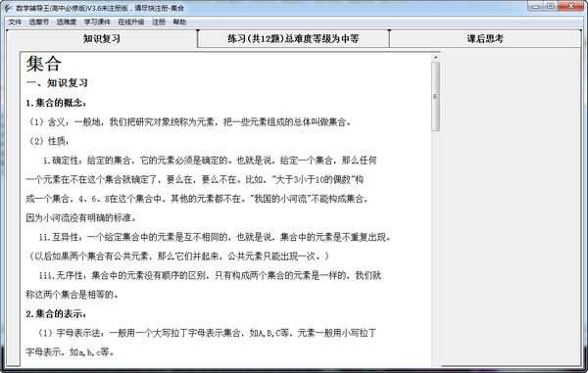588x373 pixels.
Task: Click the vertical scrollbar thumb
Action: (435, 97)
